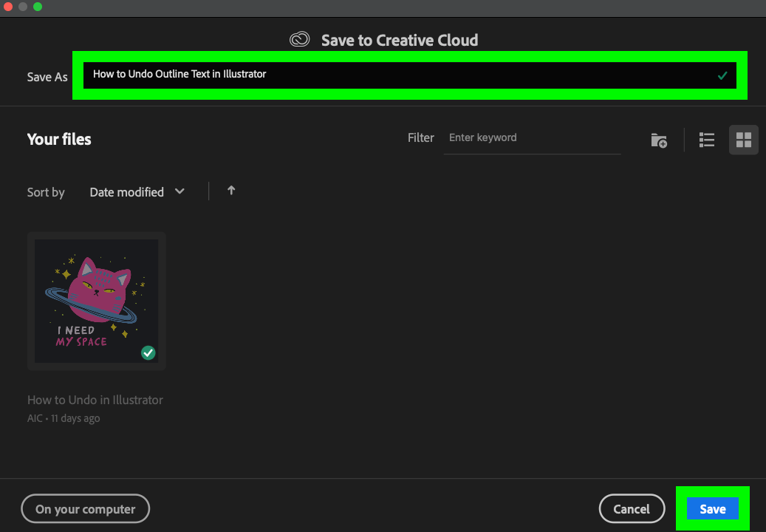Click the 'AIC • 11 days ago' file details

pyautogui.click(x=64, y=418)
